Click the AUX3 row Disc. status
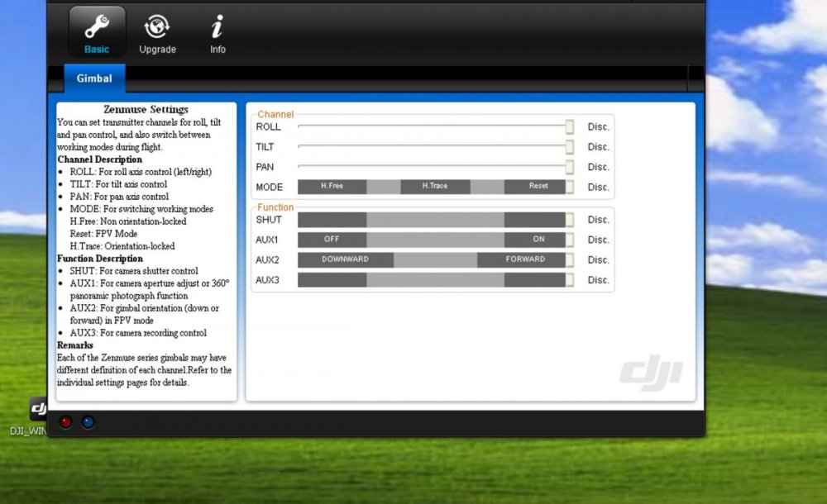The height and width of the screenshot is (504, 827). pyautogui.click(x=599, y=280)
